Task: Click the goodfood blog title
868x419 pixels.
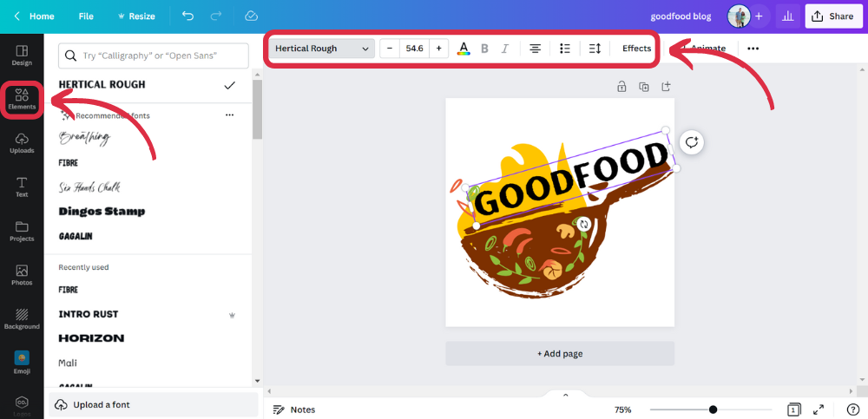Action: [681, 16]
